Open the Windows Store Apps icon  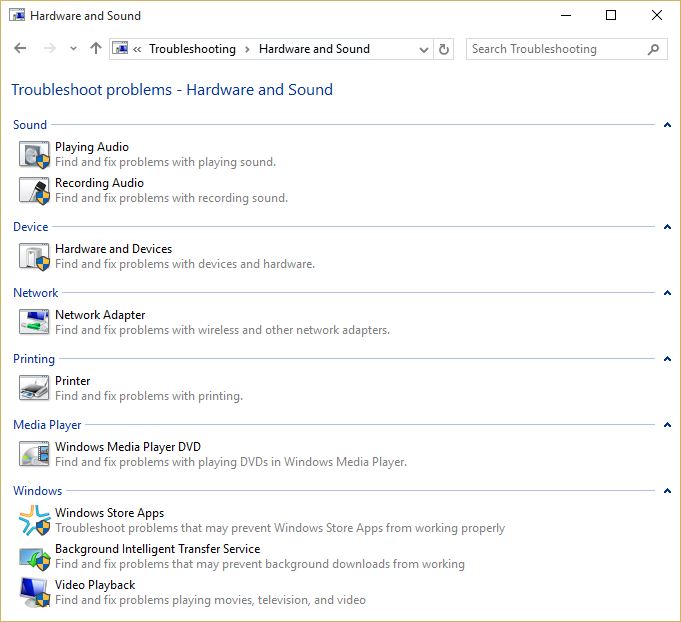pos(34,520)
